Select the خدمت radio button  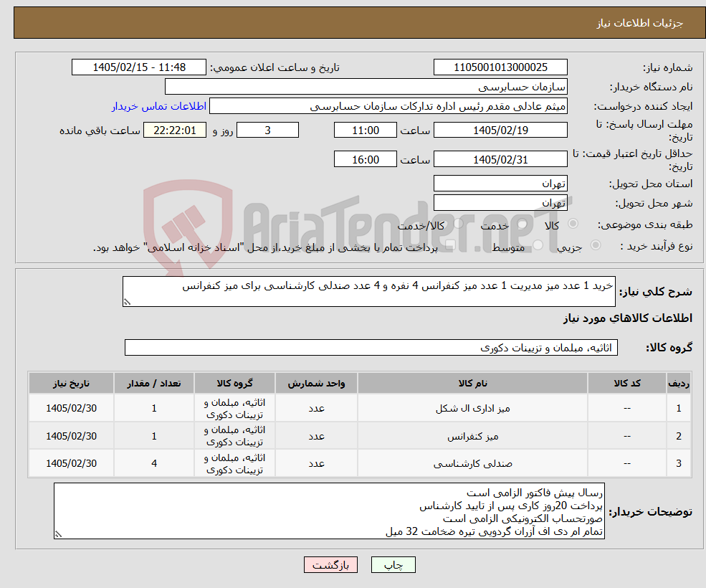click(523, 224)
